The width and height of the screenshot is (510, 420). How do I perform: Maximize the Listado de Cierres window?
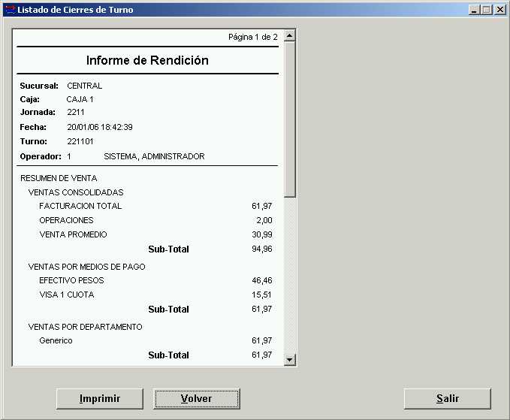[486, 10]
